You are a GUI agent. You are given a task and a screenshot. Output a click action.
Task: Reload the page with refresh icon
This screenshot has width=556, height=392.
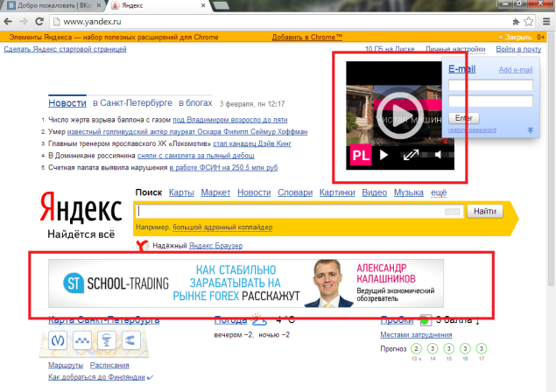[x=39, y=21]
